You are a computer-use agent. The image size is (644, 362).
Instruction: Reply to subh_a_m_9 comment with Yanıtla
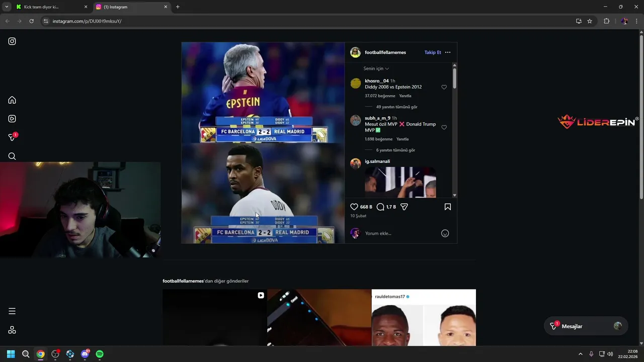pos(403,139)
